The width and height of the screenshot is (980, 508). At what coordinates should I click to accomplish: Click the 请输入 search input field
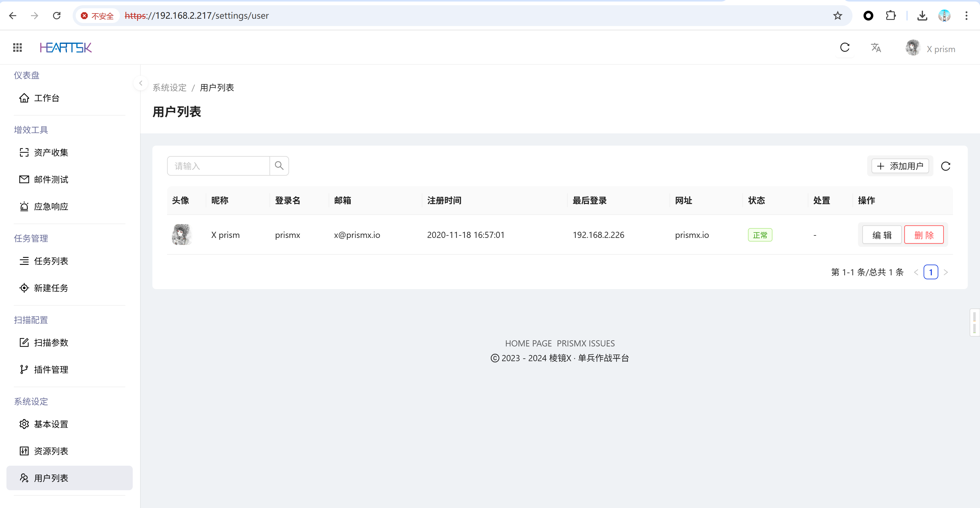pyautogui.click(x=218, y=166)
